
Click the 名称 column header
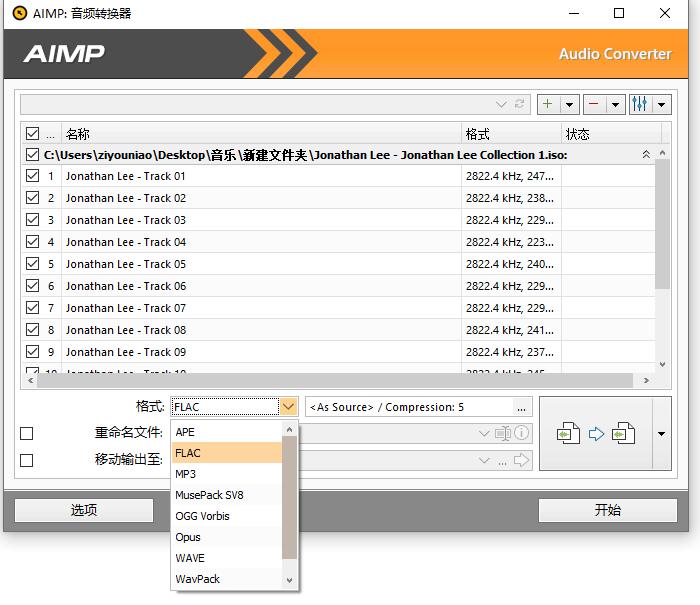261,134
